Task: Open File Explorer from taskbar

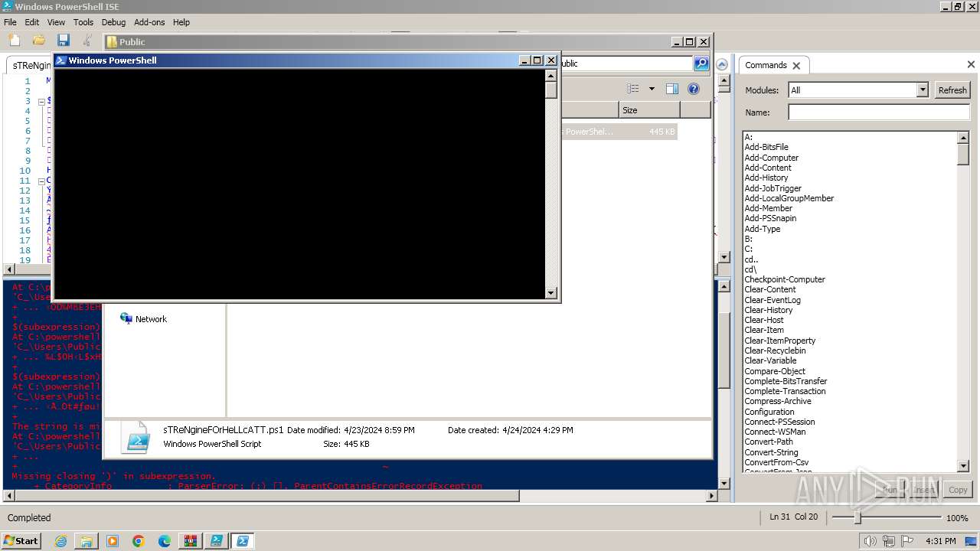Action: [87, 541]
